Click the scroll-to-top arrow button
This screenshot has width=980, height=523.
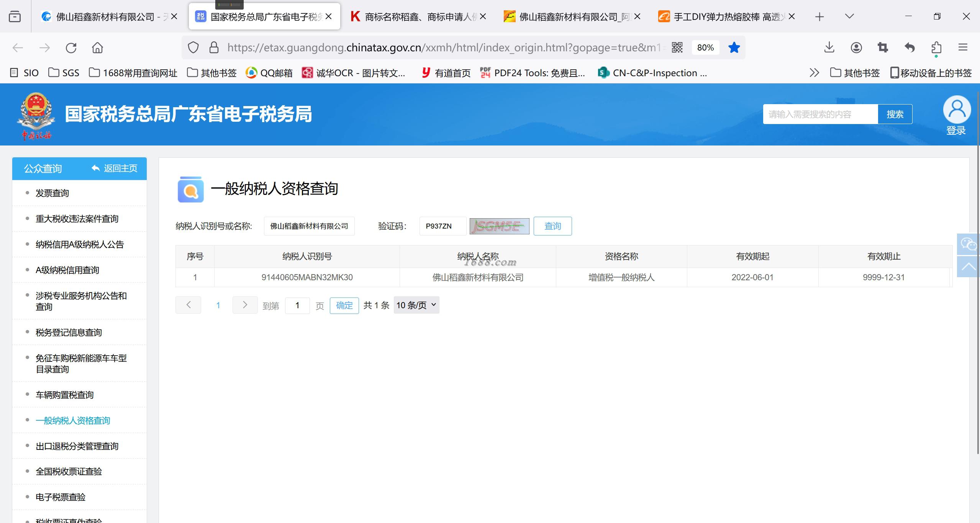968,267
